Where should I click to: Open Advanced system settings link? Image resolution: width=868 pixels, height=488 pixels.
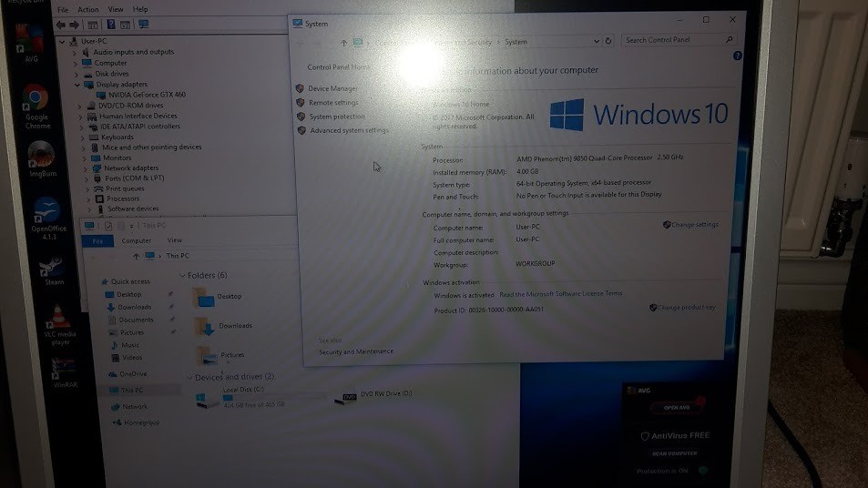349,130
